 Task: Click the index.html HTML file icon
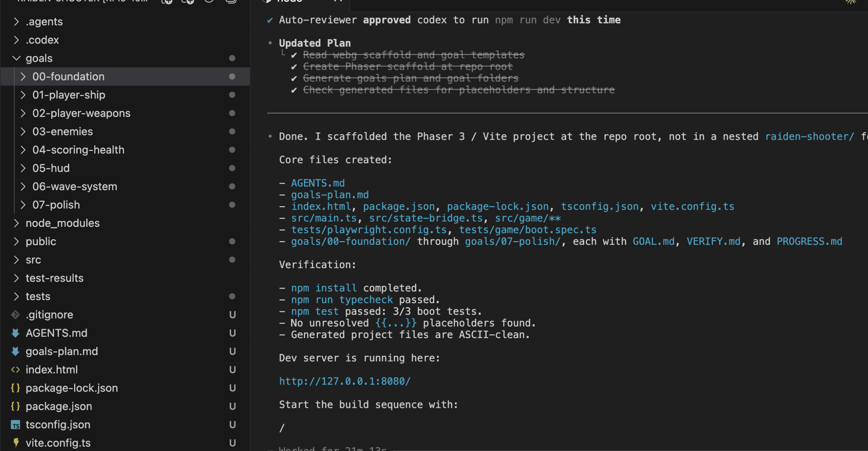coord(15,370)
